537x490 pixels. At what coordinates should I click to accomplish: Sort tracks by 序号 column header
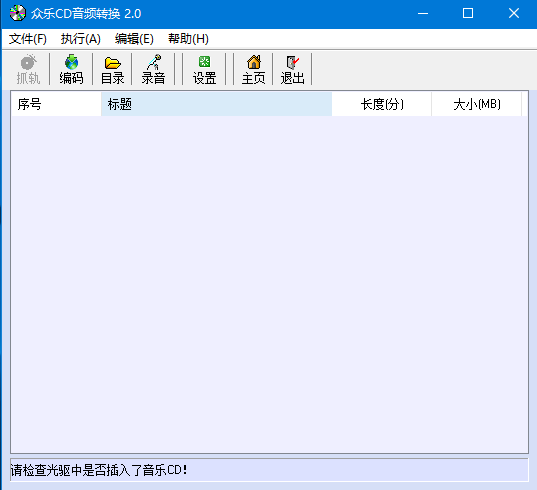(56, 104)
